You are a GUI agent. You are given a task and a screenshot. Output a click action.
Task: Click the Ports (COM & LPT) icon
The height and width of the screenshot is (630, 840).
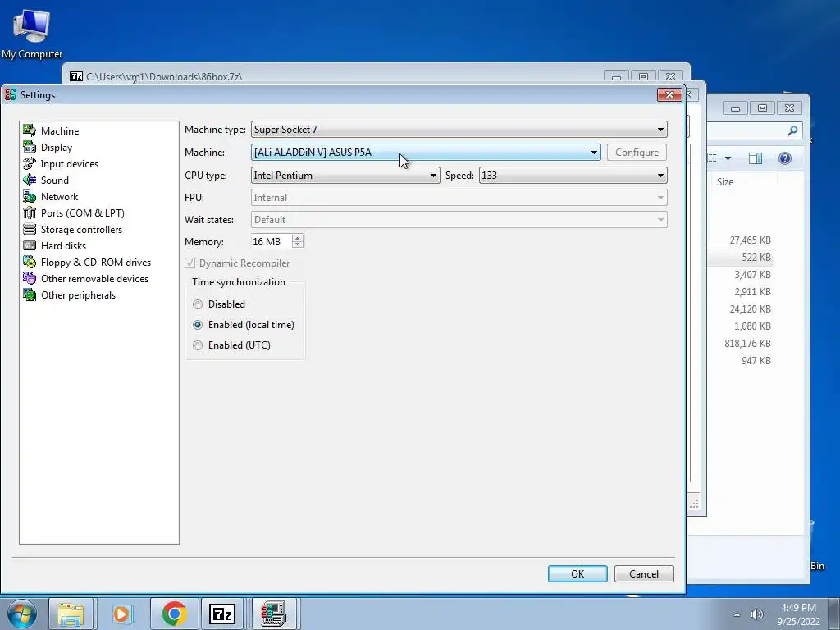tap(30, 212)
